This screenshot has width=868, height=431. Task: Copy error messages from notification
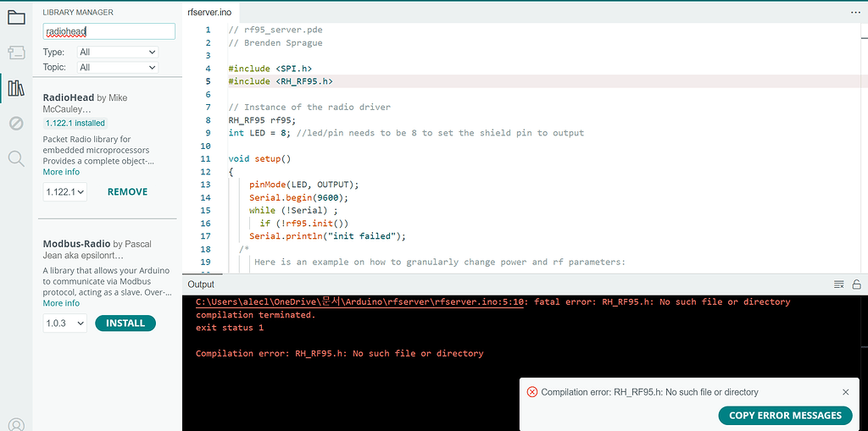[785, 416]
